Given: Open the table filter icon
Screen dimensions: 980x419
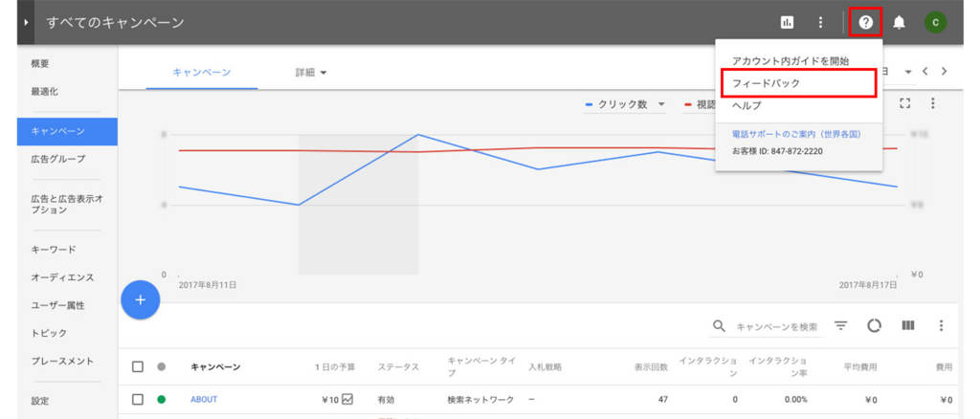Looking at the screenshot, I should click(x=841, y=326).
